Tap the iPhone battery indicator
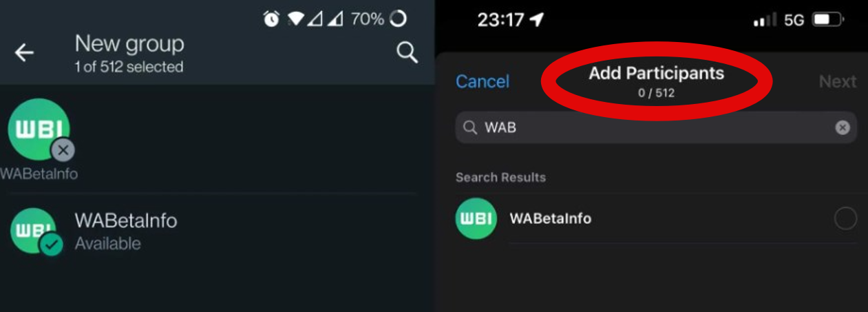868x312 pixels. pyautogui.click(x=828, y=20)
